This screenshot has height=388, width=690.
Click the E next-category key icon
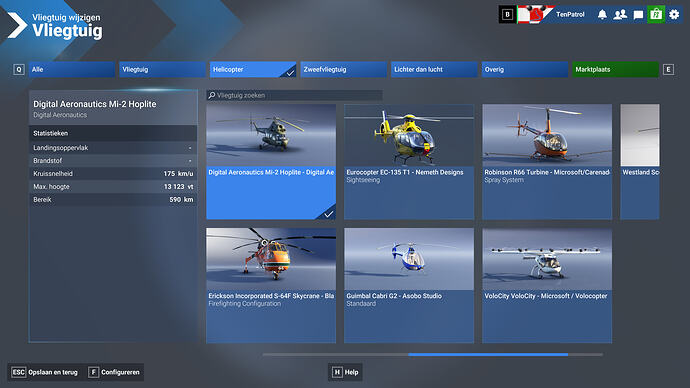pos(668,70)
